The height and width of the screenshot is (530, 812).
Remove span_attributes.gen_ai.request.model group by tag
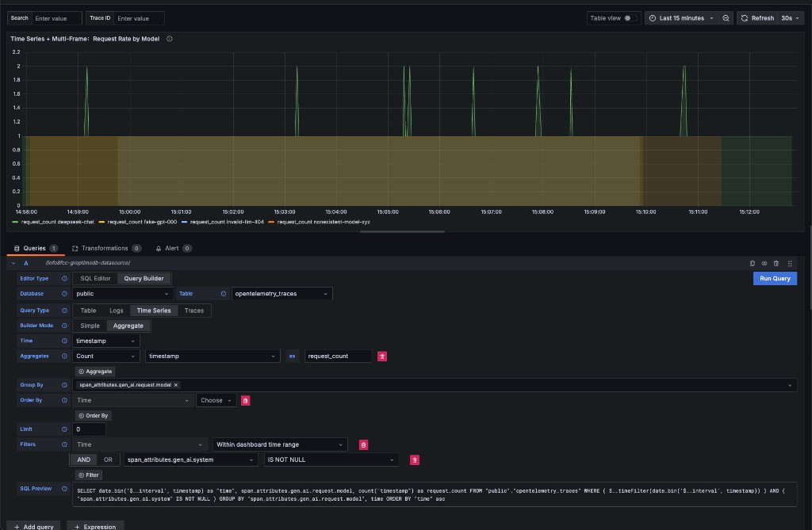pos(176,385)
